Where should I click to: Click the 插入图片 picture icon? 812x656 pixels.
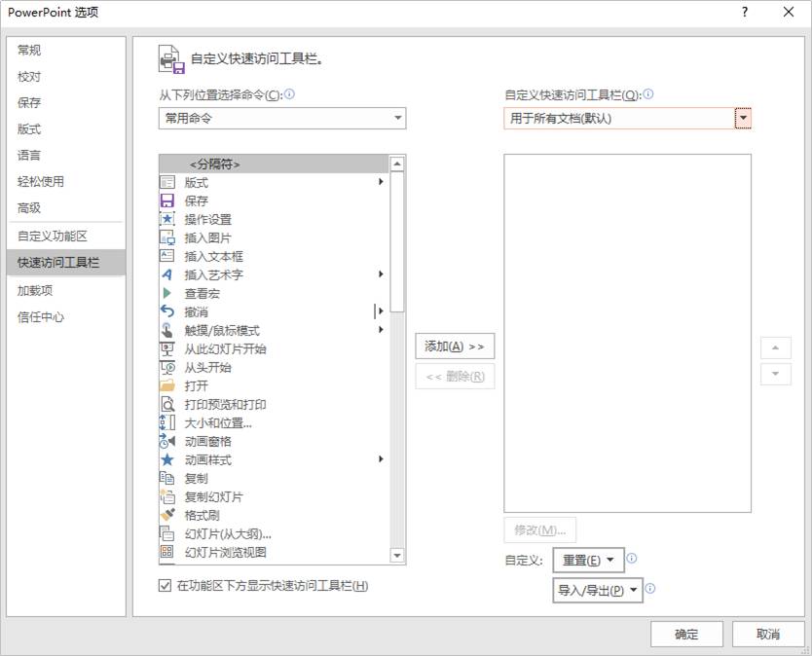[x=167, y=237]
